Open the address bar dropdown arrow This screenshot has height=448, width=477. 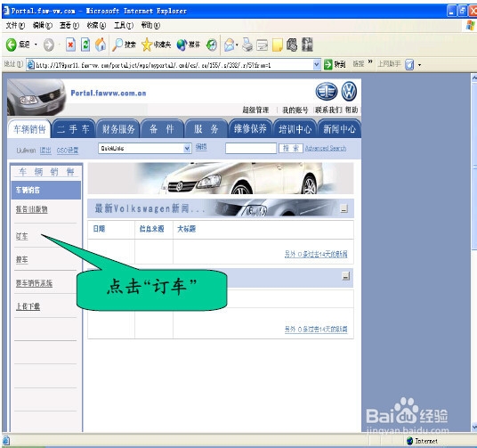point(317,64)
